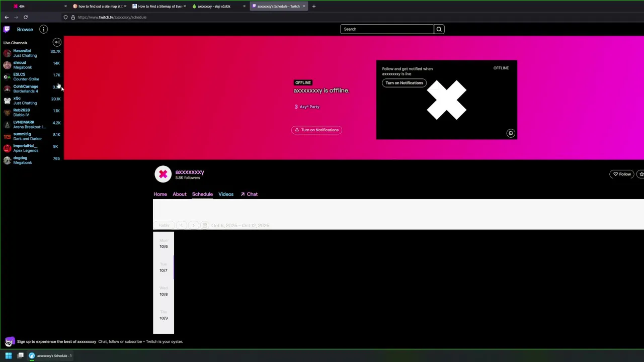
Task: Open LVNDMARK live channel
Action: [x=32, y=124]
